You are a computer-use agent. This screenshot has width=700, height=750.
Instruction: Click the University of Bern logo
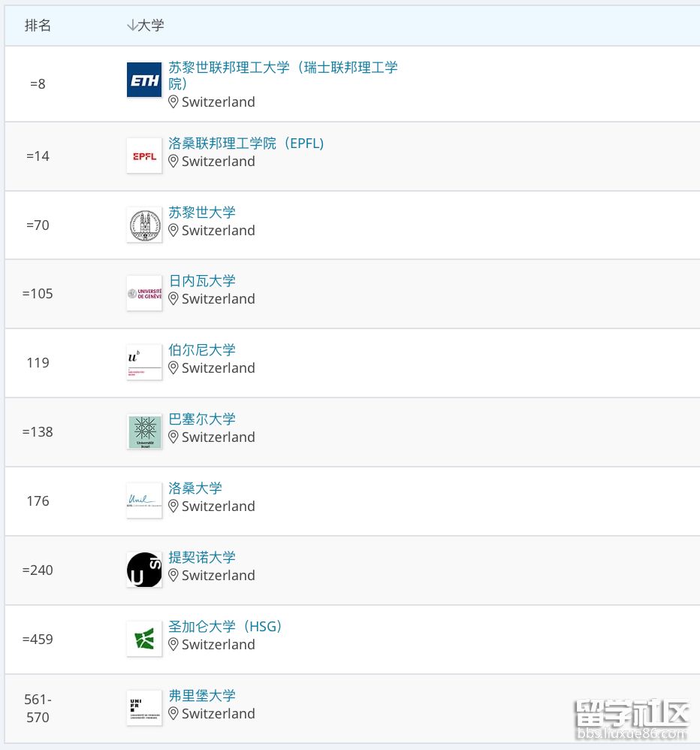click(144, 362)
